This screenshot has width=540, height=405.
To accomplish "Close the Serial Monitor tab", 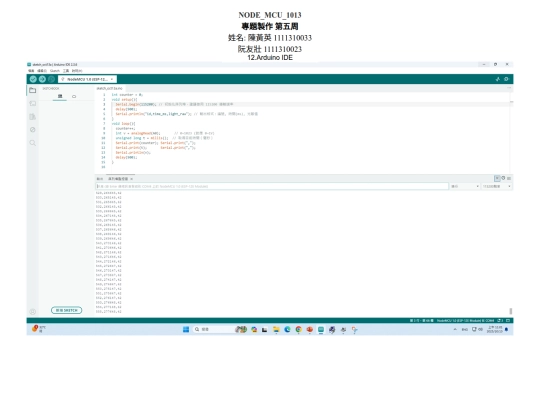I will 132,179.
